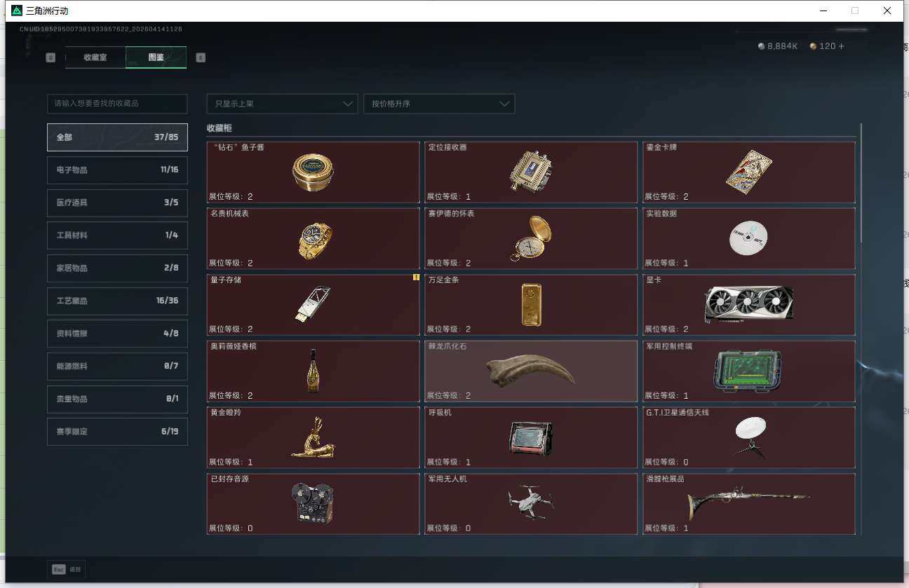Filter by 能源燃料 category
909x588 pixels.
pos(117,366)
